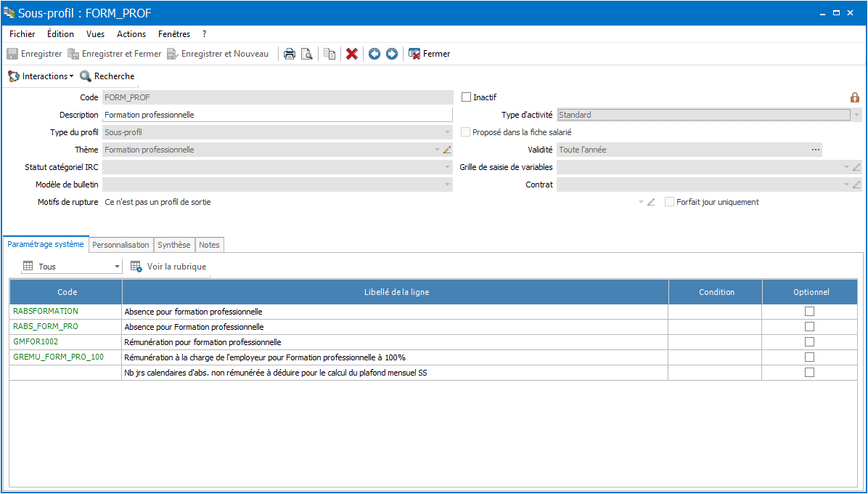
Task: Go to next record arrow icon
Action: tap(391, 54)
